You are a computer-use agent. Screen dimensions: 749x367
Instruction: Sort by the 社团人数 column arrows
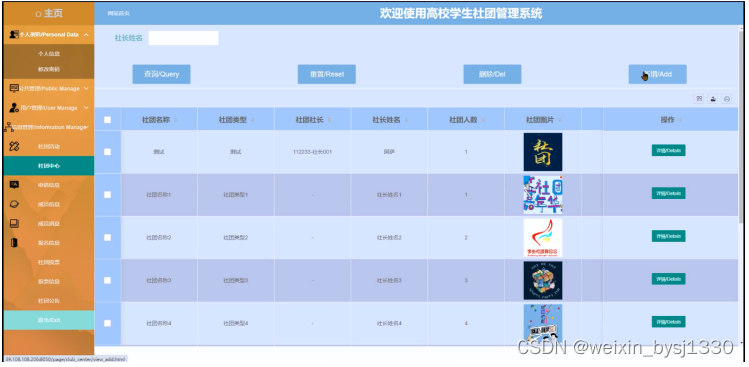482,120
